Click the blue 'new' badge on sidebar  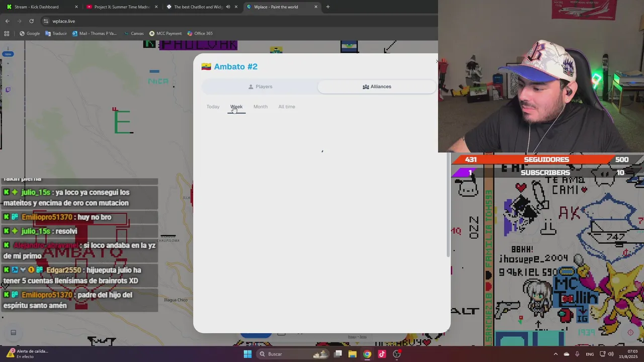coord(8,54)
